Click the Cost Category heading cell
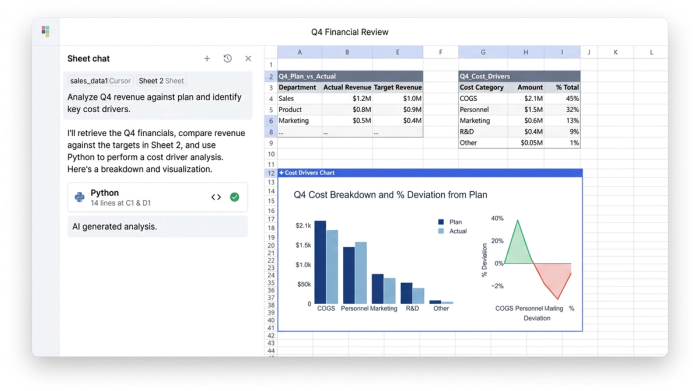The height and width of the screenshot is (391, 700). (483, 87)
